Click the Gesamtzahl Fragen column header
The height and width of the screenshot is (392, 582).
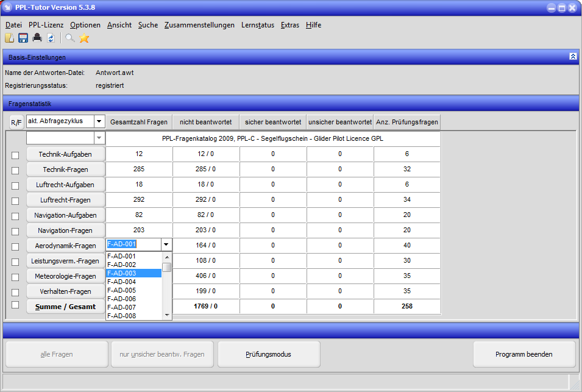(x=139, y=122)
